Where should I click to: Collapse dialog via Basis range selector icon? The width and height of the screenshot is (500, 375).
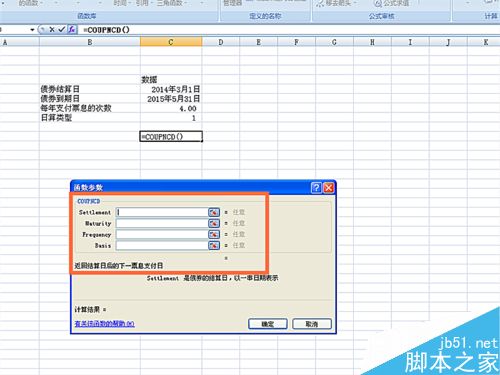[214, 245]
